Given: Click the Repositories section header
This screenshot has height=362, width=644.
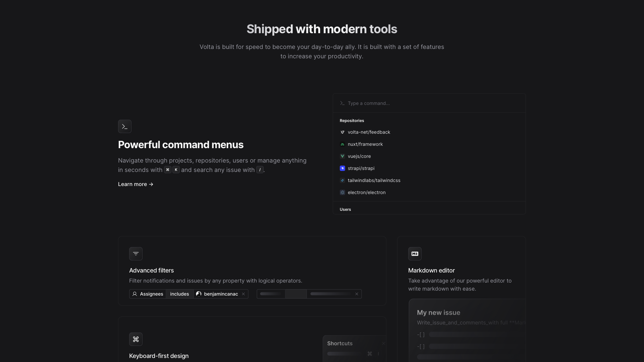Looking at the screenshot, I should pos(352,121).
